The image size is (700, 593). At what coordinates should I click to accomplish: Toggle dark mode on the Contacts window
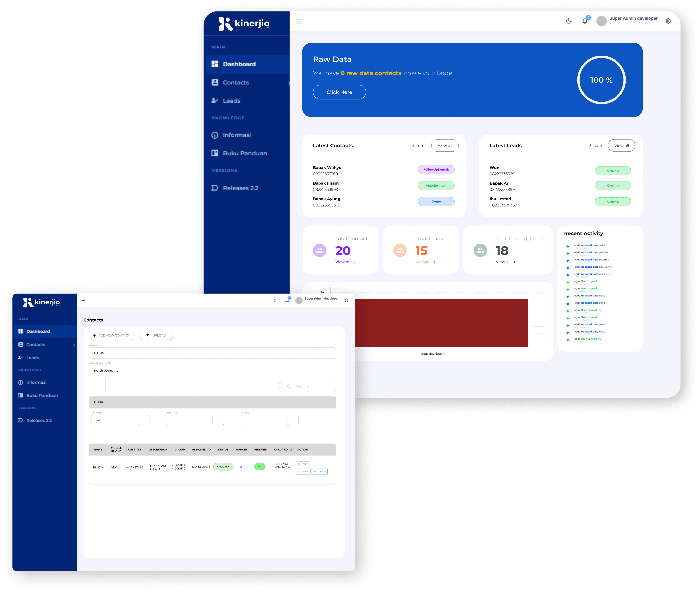[275, 301]
